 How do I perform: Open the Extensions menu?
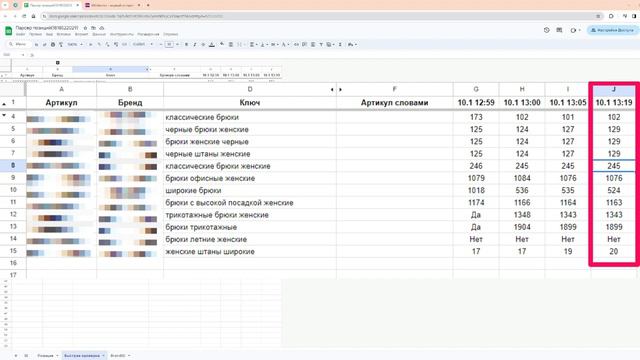[148, 34]
